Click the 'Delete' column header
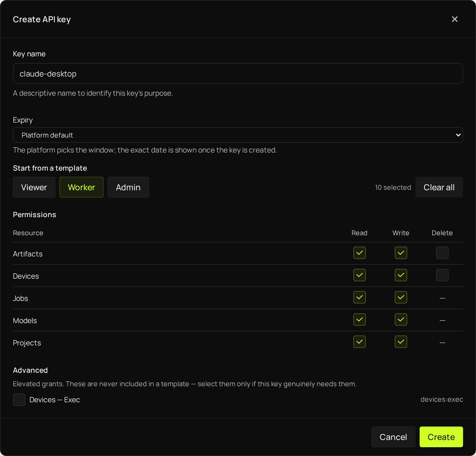Viewport: 476px width, 456px height. 442,233
